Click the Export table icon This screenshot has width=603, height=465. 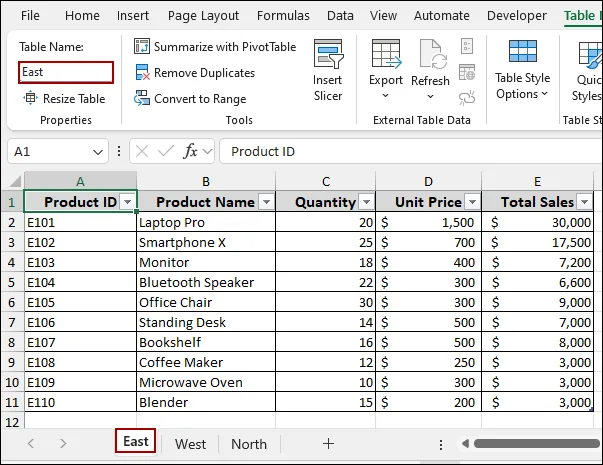pos(386,54)
